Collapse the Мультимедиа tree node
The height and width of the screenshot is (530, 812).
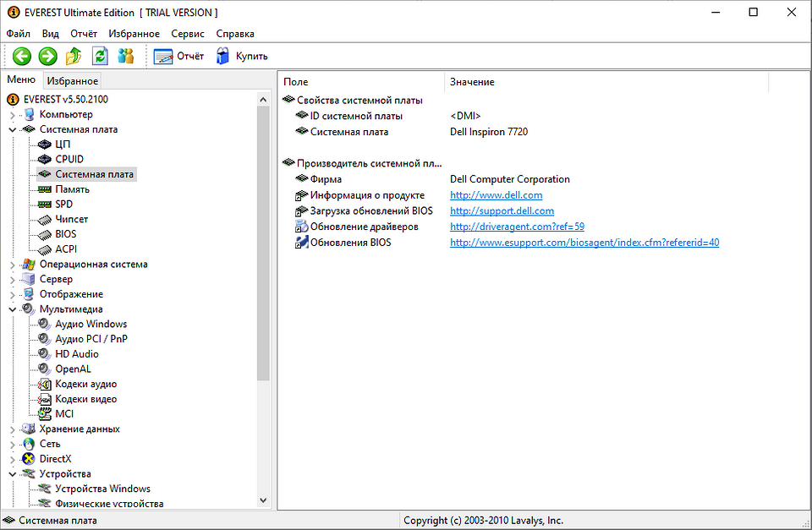click(x=13, y=309)
